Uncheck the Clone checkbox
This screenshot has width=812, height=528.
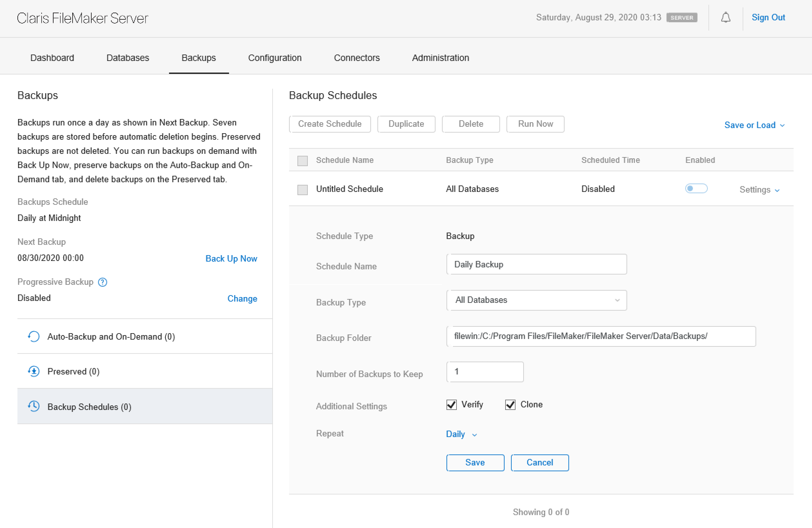pos(510,405)
